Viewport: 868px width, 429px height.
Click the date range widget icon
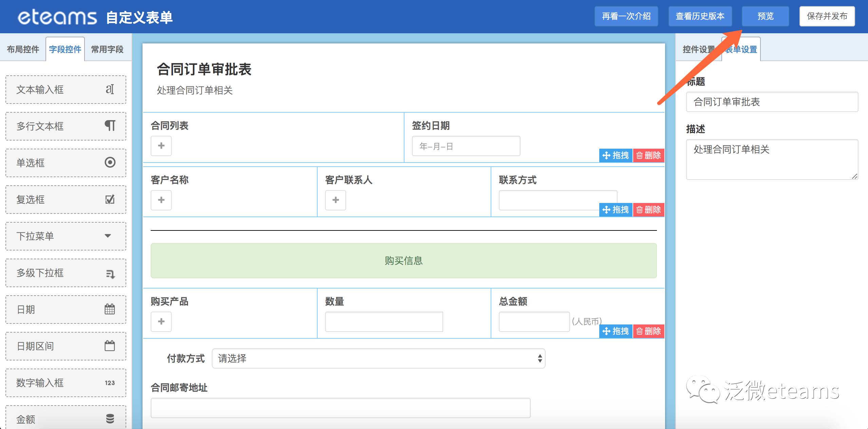pyautogui.click(x=110, y=346)
